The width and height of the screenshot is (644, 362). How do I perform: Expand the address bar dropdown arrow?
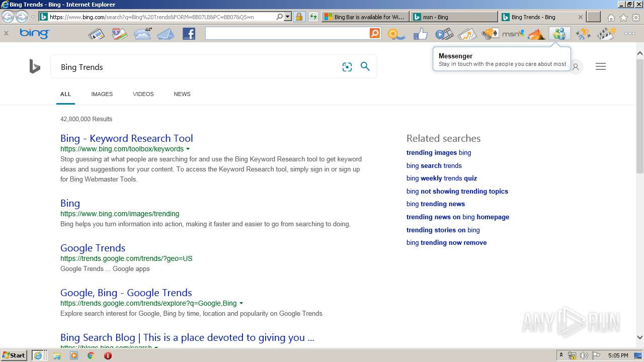coord(288,17)
